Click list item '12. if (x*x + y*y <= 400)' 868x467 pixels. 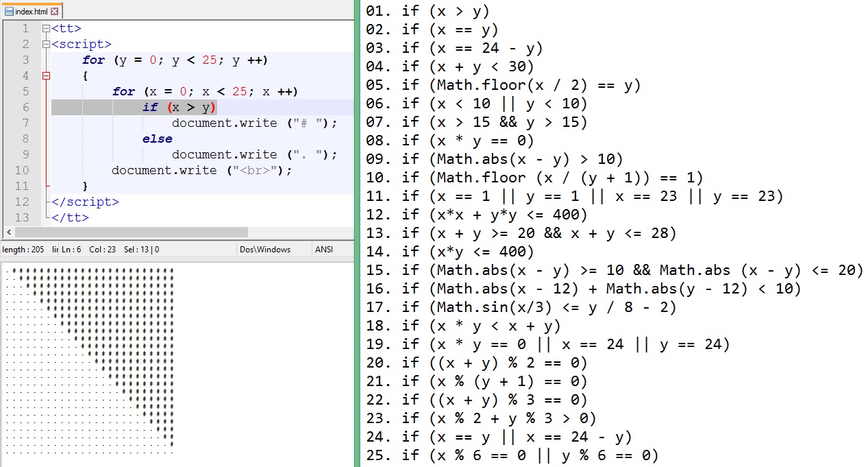[477, 215]
